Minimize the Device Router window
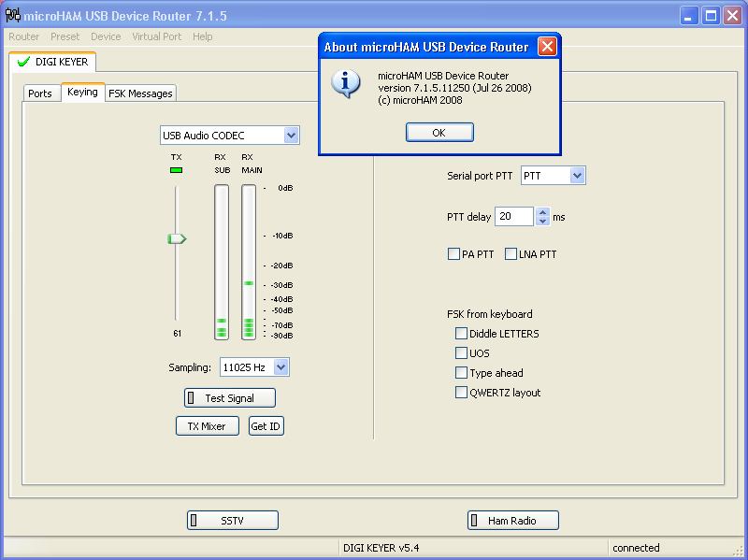This screenshot has height=560, width=748. pyautogui.click(x=688, y=16)
